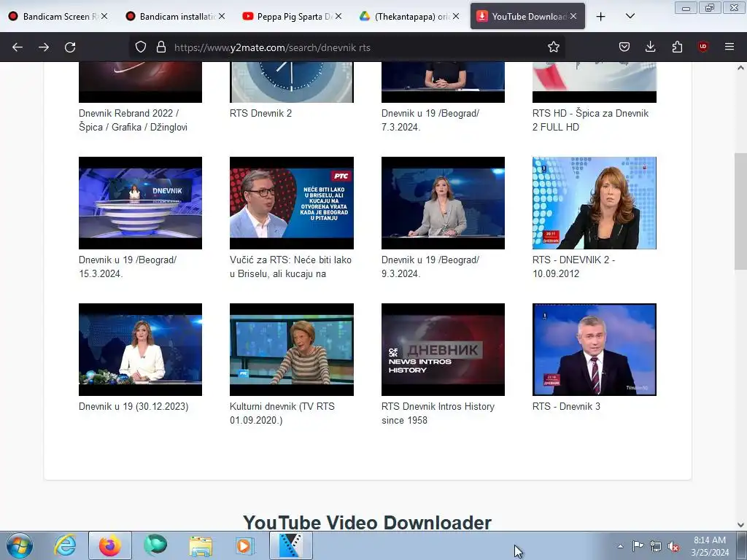Open Windows Media Player taskbar icon
This screenshot has width=747, height=560.
(x=245, y=545)
